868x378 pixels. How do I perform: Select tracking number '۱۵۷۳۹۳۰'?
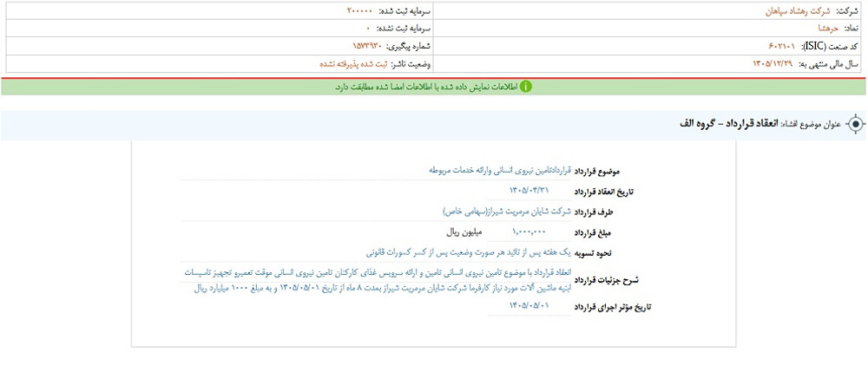coord(367,45)
